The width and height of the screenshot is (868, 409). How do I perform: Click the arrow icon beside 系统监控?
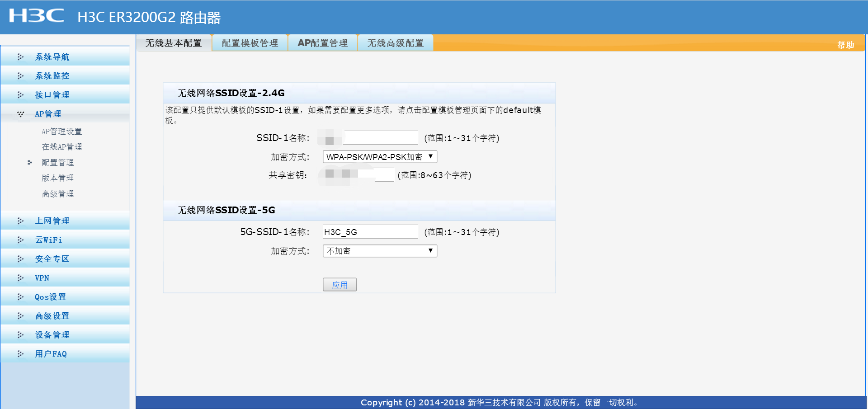click(20, 76)
